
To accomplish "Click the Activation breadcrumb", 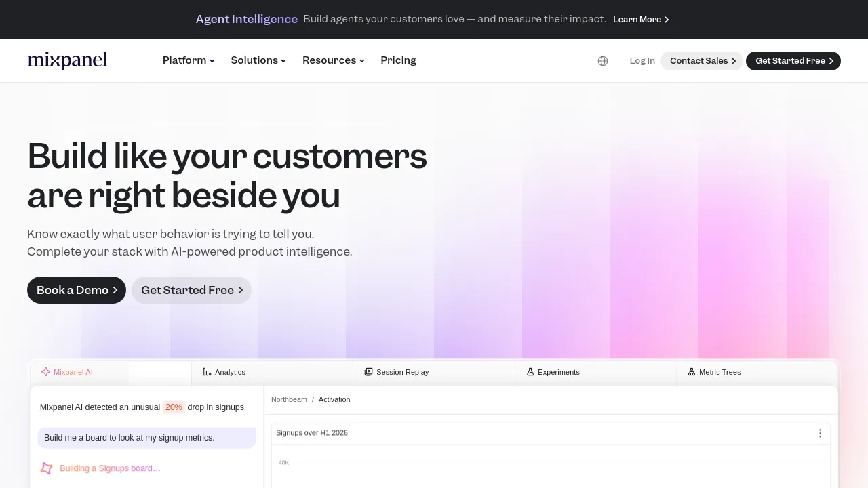I will (x=334, y=399).
